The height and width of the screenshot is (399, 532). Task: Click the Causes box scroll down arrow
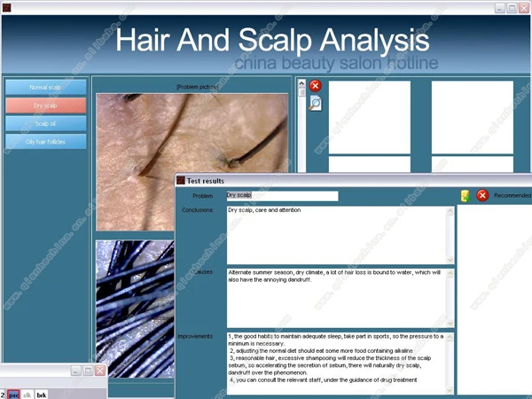(x=450, y=323)
